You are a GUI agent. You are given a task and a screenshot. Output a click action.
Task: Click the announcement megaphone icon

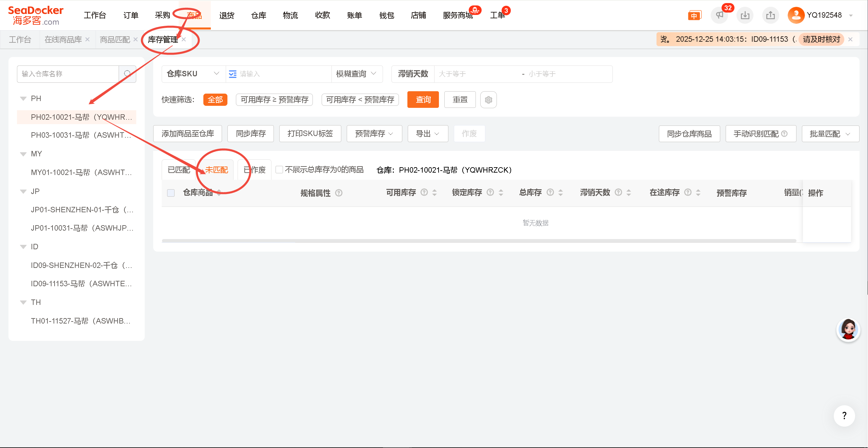point(719,15)
